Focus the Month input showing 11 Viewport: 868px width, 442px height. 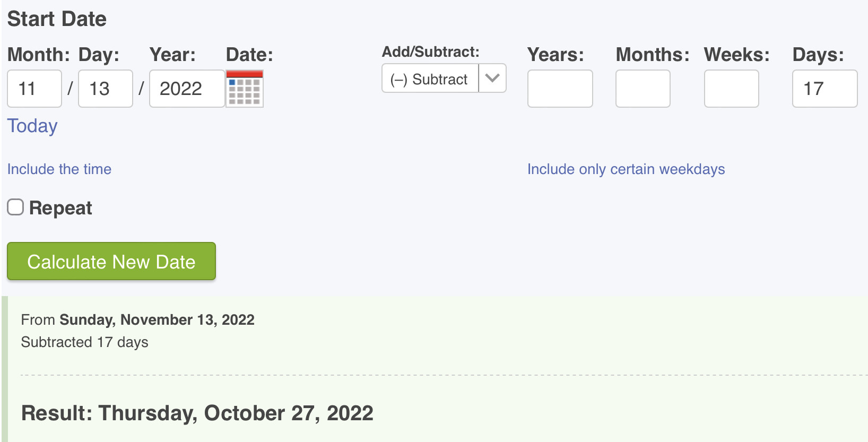coord(34,89)
